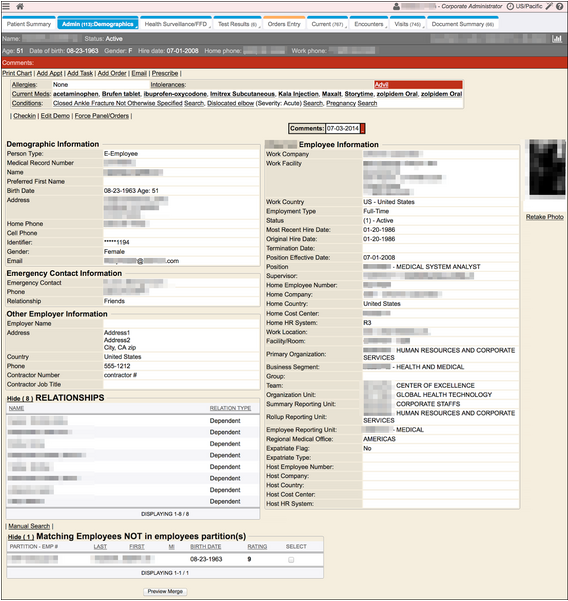Go to the home icon
568x601 pixels.
click(20, 6)
